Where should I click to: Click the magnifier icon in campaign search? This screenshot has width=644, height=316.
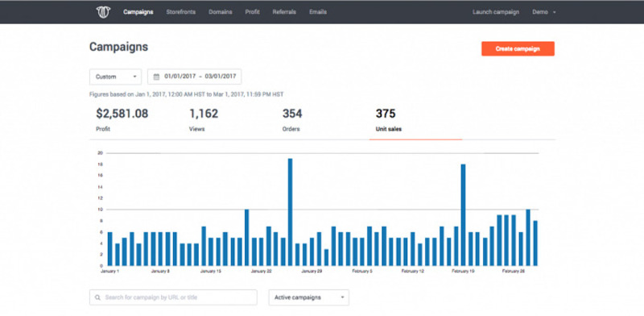tap(97, 297)
